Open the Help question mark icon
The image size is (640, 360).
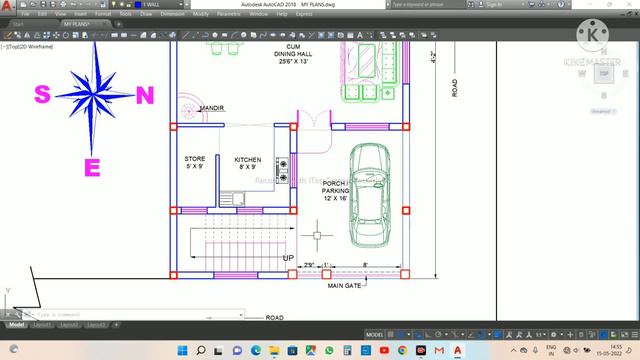point(561,4)
